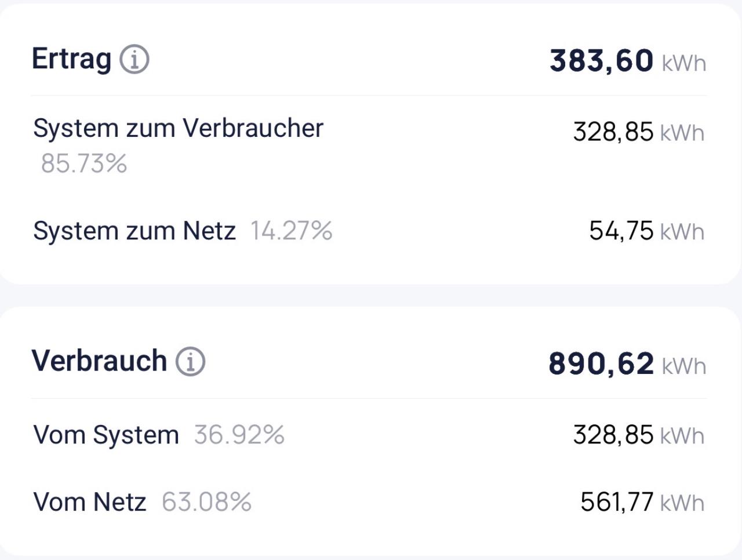The width and height of the screenshot is (742, 560).
Task: Click the 14.27% label next to System zum Netz
Action: pyautogui.click(x=292, y=230)
